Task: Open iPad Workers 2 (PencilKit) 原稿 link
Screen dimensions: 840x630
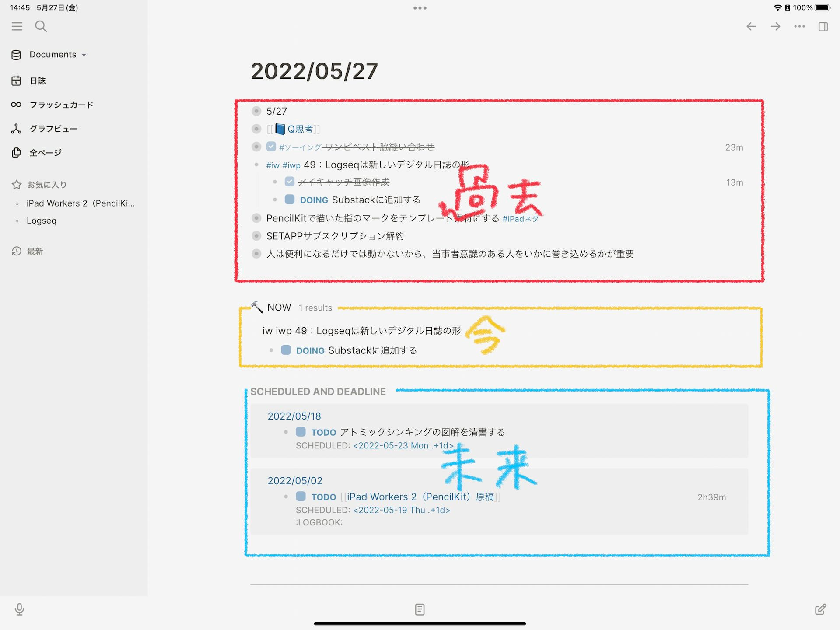Action: (x=420, y=497)
